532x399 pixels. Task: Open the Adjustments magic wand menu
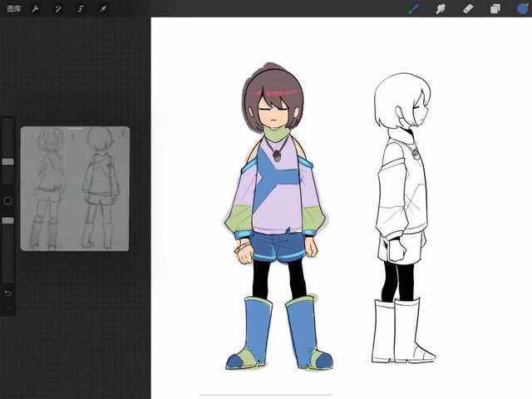[58, 8]
